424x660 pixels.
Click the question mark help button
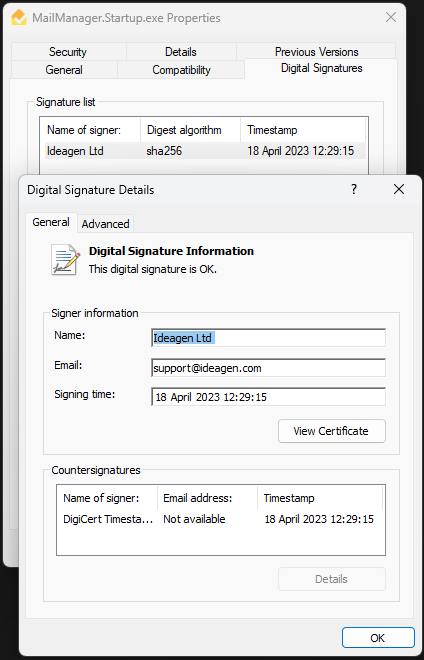(x=354, y=189)
